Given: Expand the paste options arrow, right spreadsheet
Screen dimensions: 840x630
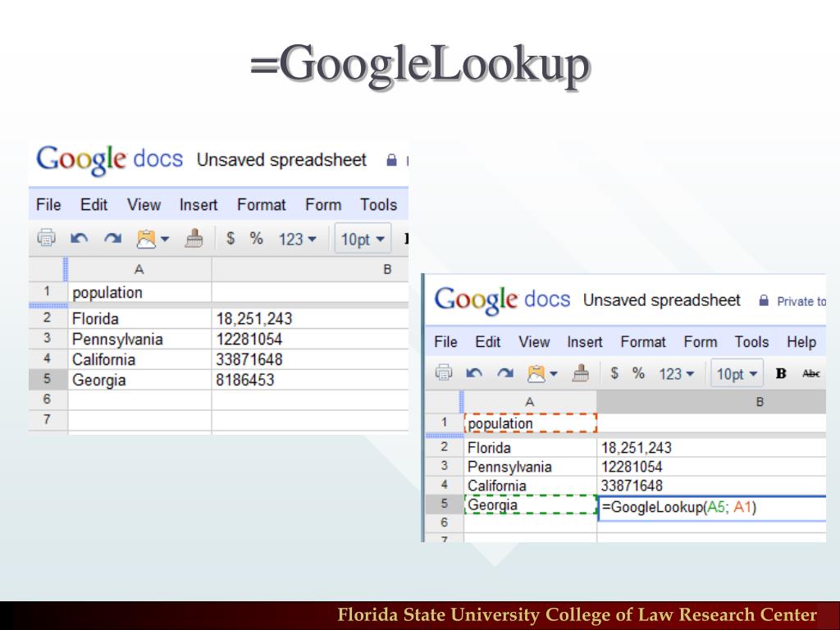Looking at the screenshot, I should pos(554,373).
